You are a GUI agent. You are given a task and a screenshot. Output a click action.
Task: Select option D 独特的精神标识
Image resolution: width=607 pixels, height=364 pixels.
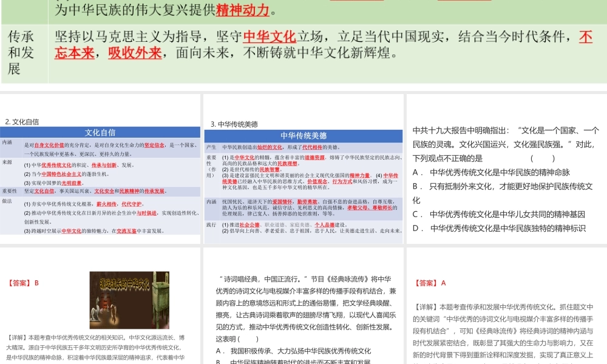click(499, 228)
